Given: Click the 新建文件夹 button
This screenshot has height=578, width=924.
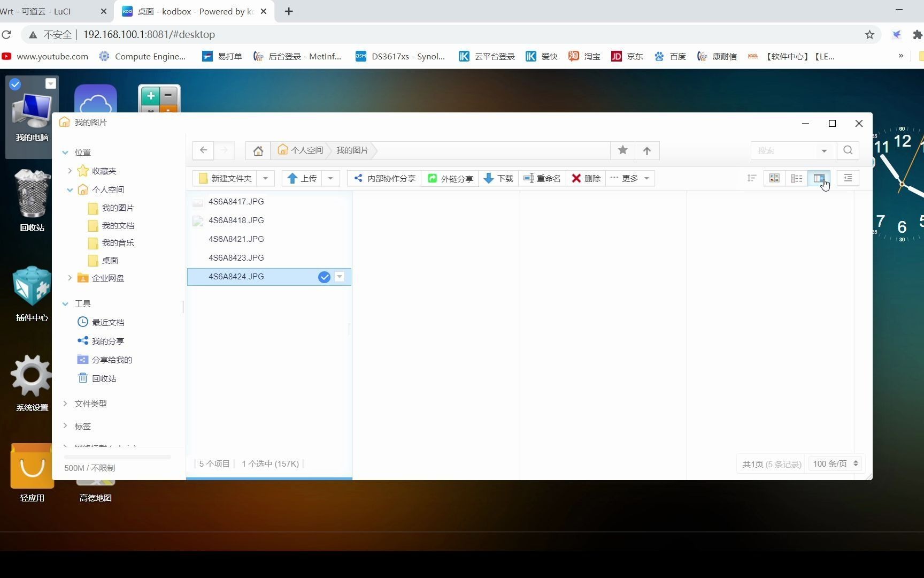Looking at the screenshot, I should (x=225, y=178).
